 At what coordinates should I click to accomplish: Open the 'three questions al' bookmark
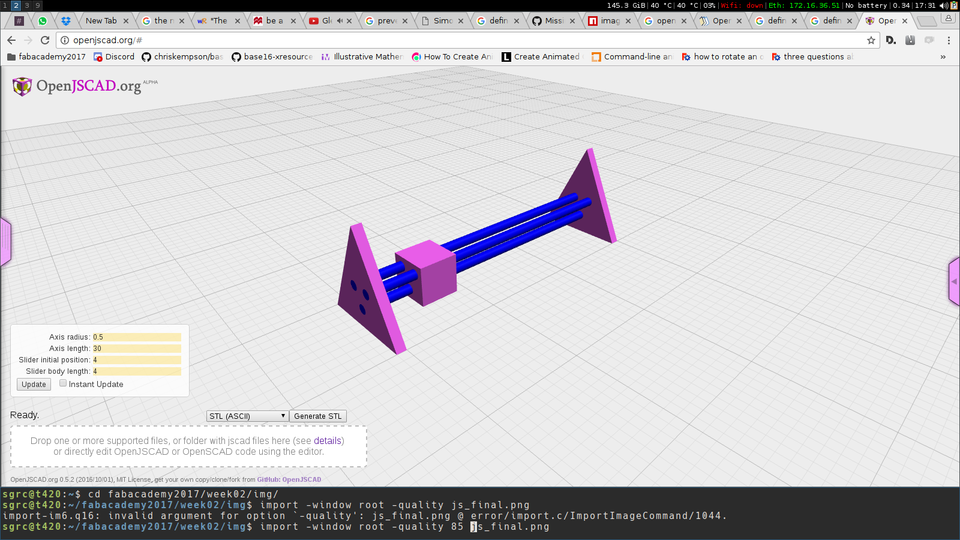(812, 56)
